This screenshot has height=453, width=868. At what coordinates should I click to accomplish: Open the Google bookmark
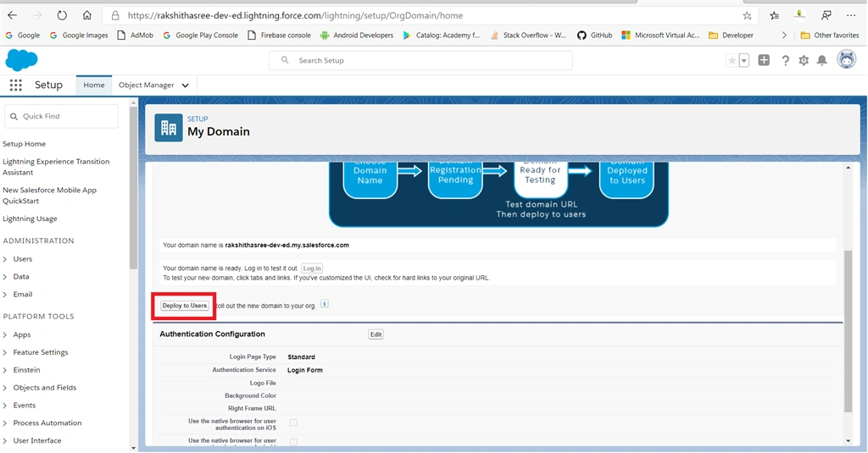(22, 35)
